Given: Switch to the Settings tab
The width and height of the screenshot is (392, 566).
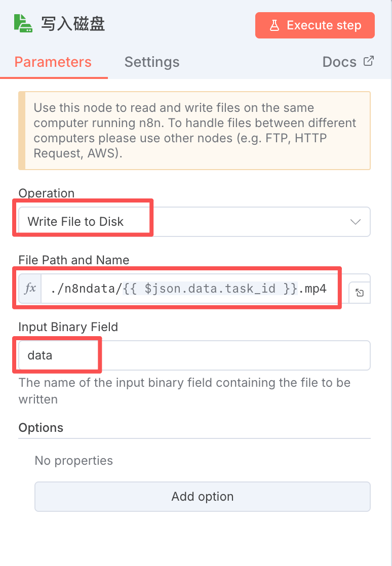Looking at the screenshot, I should click(x=152, y=62).
